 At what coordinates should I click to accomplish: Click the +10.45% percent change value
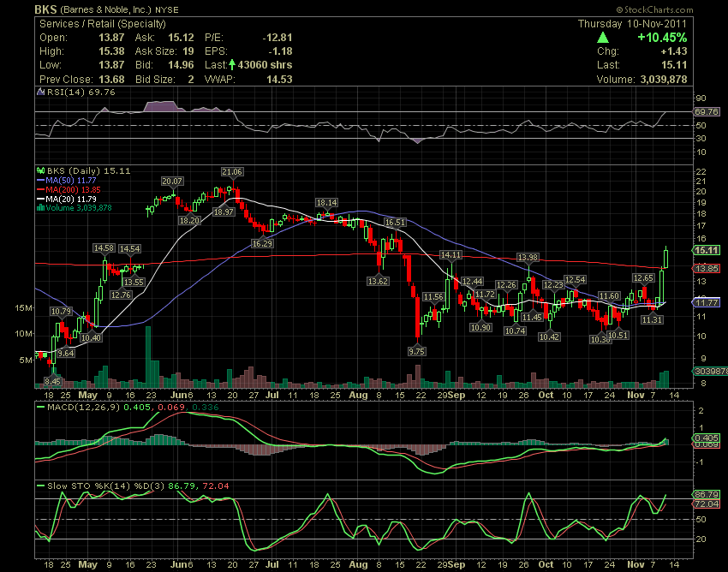[662, 38]
